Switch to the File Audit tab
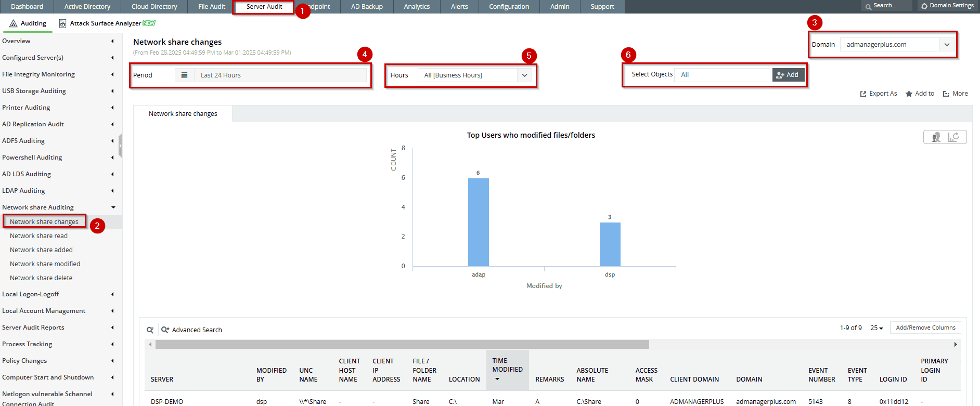Viewport: 980px width, 406px height. (212, 7)
